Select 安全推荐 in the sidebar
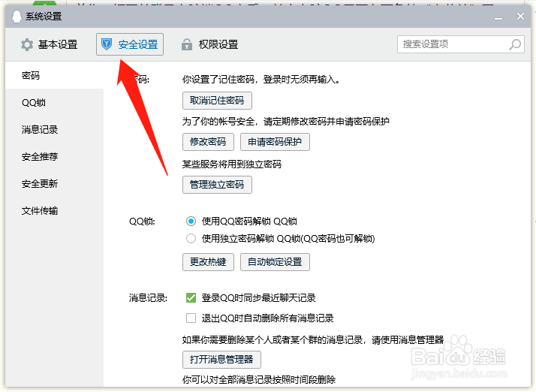 tap(54, 157)
